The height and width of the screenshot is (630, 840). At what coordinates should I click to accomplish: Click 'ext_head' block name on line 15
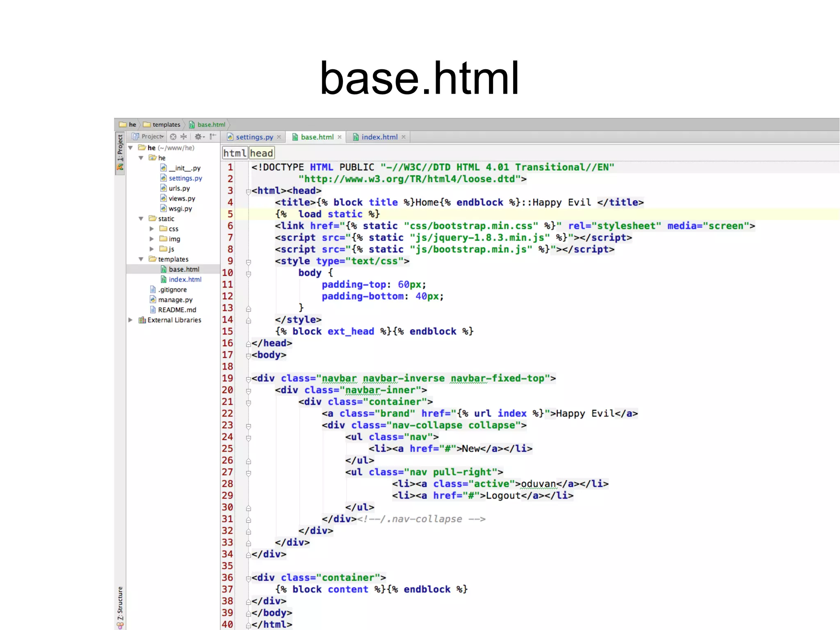[x=351, y=332]
